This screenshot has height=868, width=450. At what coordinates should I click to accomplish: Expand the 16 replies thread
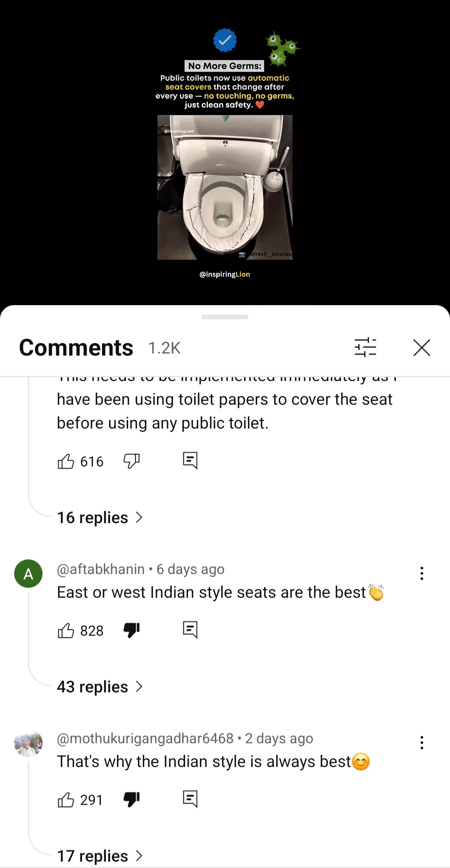coord(100,517)
